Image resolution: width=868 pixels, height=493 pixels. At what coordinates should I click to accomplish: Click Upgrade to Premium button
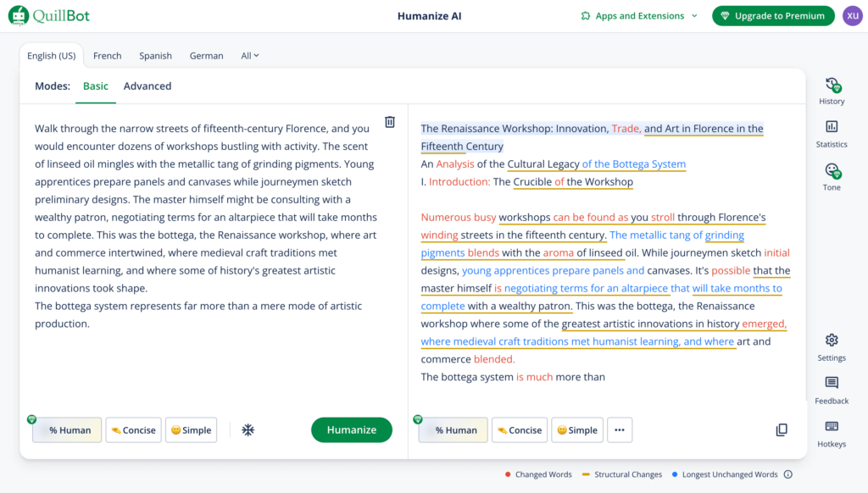[773, 16]
